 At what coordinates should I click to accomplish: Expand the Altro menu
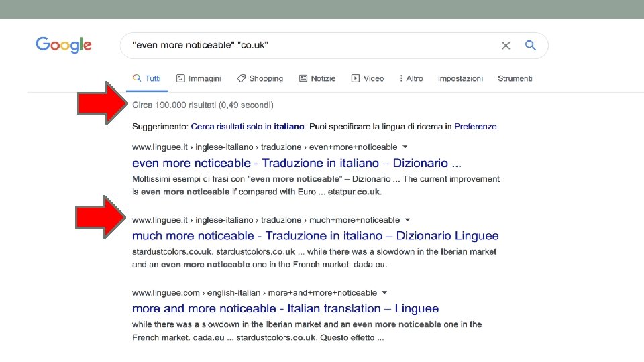[411, 78]
